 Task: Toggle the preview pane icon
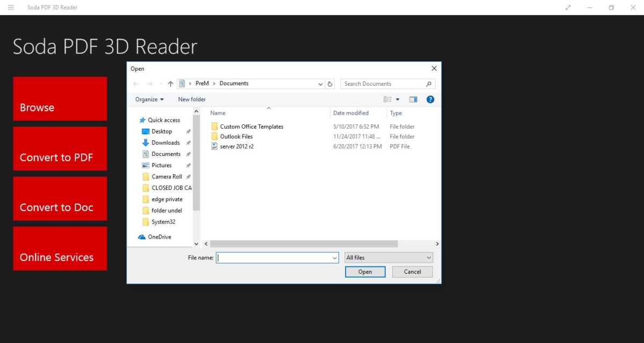413,99
